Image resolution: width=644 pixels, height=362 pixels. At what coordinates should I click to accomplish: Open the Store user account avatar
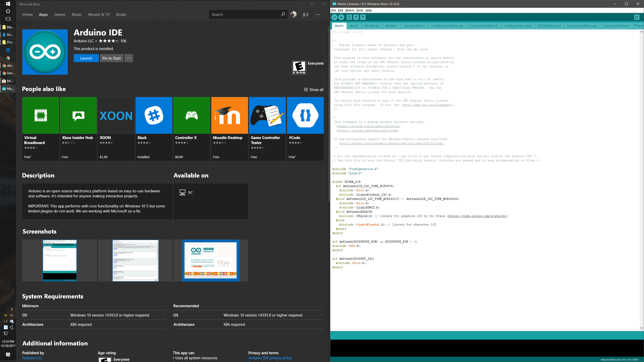tap(293, 14)
